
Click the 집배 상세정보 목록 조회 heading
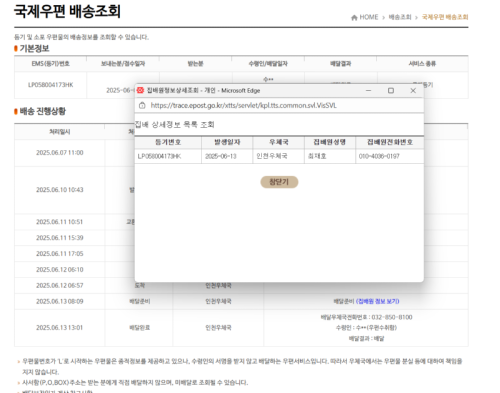click(x=174, y=125)
